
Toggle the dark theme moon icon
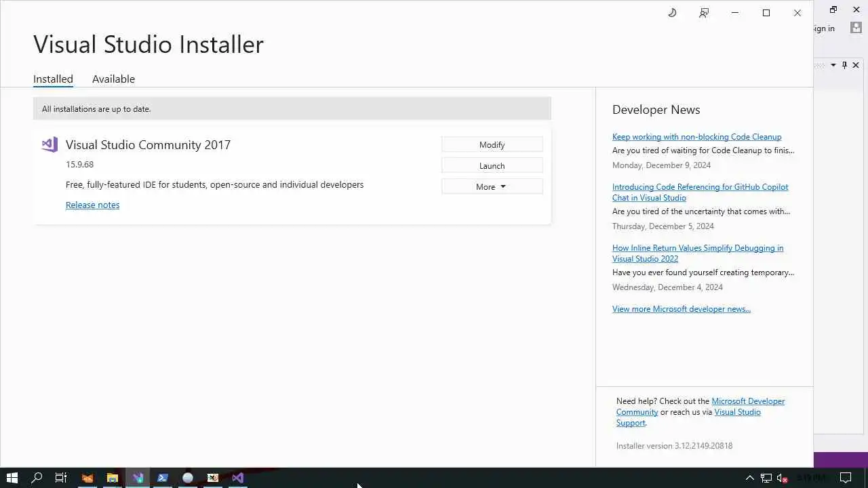tap(672, 13)
